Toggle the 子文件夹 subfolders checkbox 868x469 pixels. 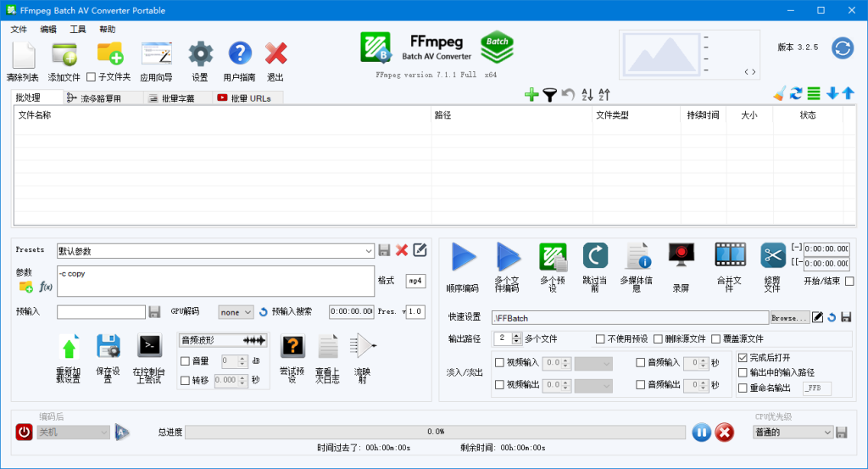92,77
